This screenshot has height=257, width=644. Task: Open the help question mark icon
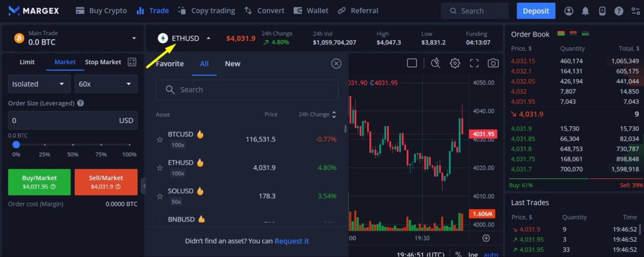tap(619, 11)
